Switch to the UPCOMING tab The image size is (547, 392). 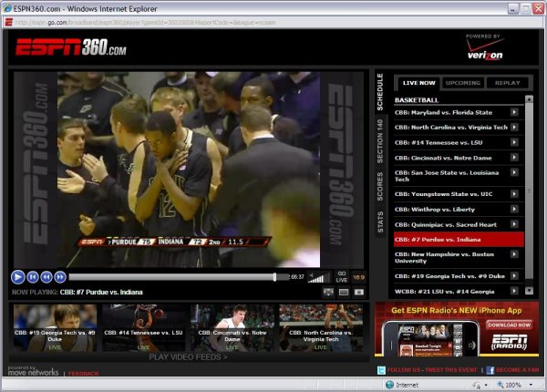463,82
